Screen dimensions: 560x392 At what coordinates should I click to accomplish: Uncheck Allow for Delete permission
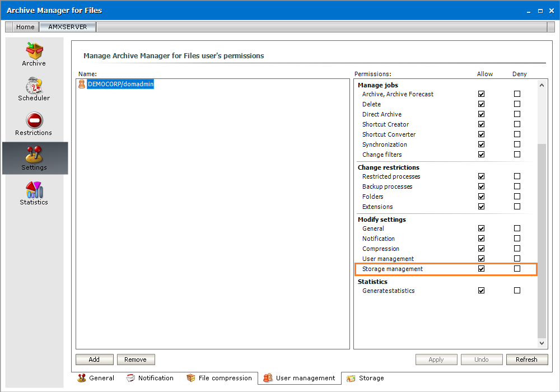(482, 104)
